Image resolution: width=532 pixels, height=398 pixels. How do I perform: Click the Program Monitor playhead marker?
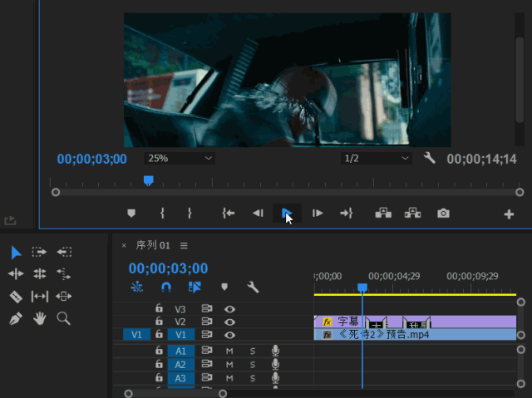pos(149,180)
